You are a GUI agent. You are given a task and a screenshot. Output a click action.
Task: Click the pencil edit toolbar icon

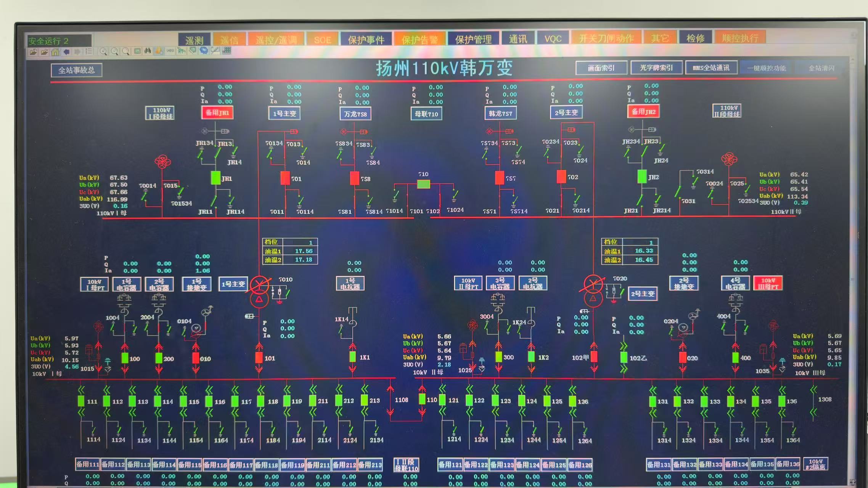pos(215,50)
